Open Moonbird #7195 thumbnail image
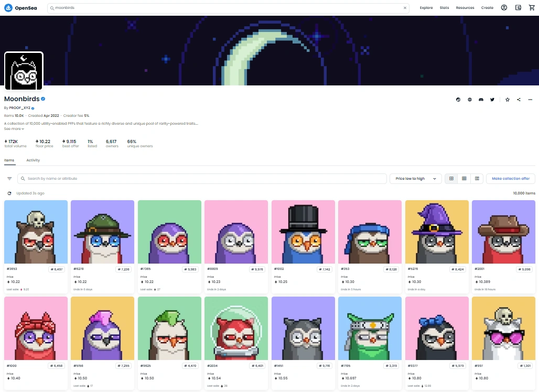This screenshot has width=539, height=392. pyautogui.click(x=370, y=329)
